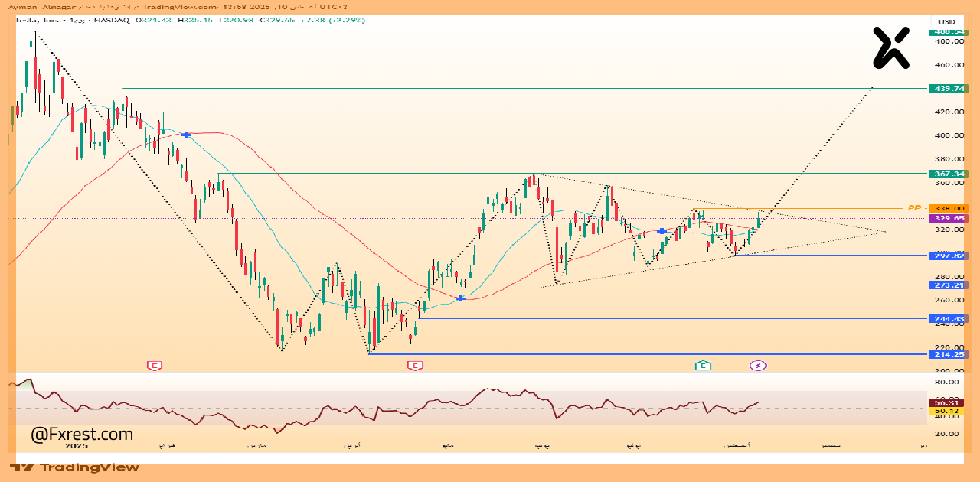The height and width of the screenshot is (482, 980).
Task: Click the blue crossover marker near 320.00
Action: tap(661, 230)
